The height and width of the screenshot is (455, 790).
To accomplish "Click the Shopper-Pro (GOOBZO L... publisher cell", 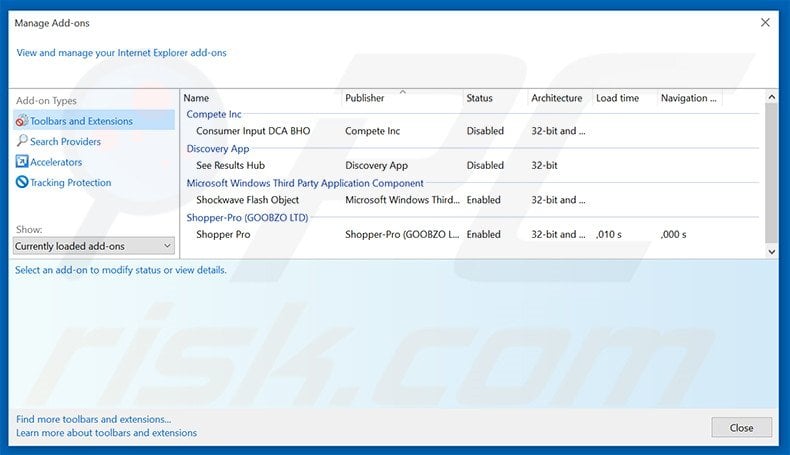I will point(402,234).
